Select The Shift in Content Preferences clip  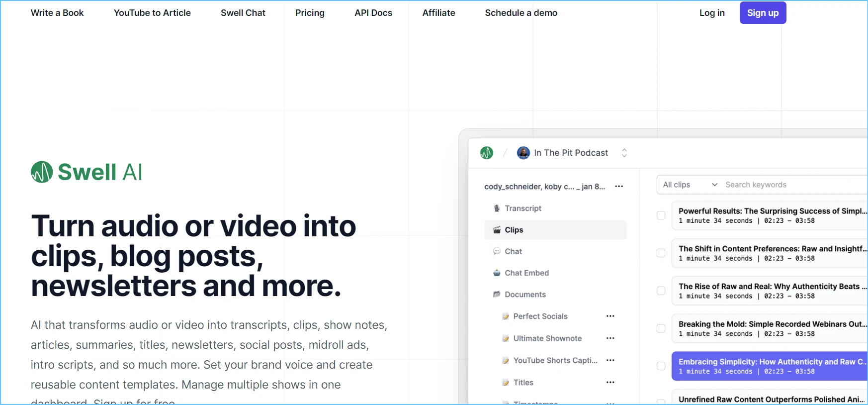770,253
